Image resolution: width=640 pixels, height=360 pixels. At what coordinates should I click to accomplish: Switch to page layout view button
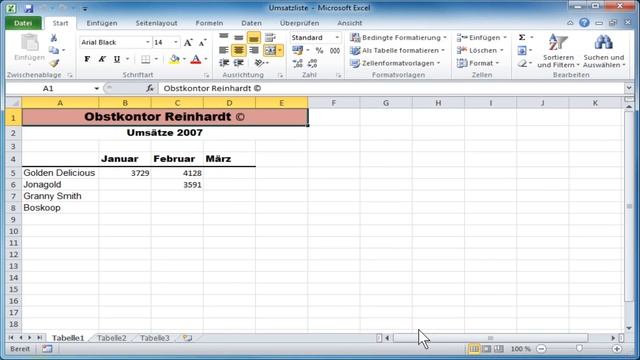(487, 349)
